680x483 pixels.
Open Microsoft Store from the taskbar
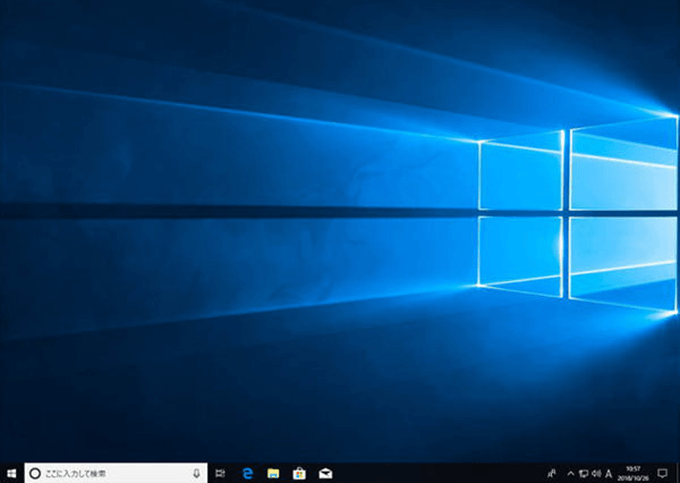pyautogui.click(x=299, y=473)
